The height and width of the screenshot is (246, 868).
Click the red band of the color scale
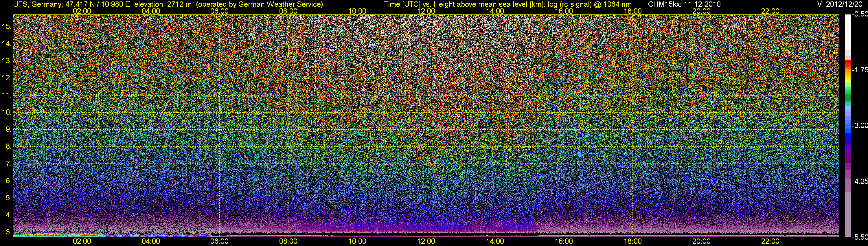click(x=847, y=63)
